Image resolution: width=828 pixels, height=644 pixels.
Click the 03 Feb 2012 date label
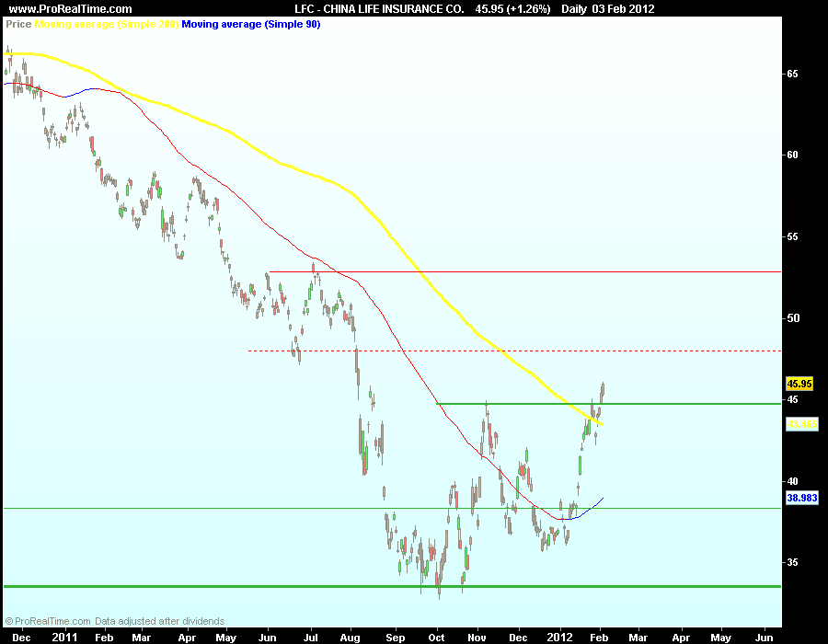coord(625,9)
